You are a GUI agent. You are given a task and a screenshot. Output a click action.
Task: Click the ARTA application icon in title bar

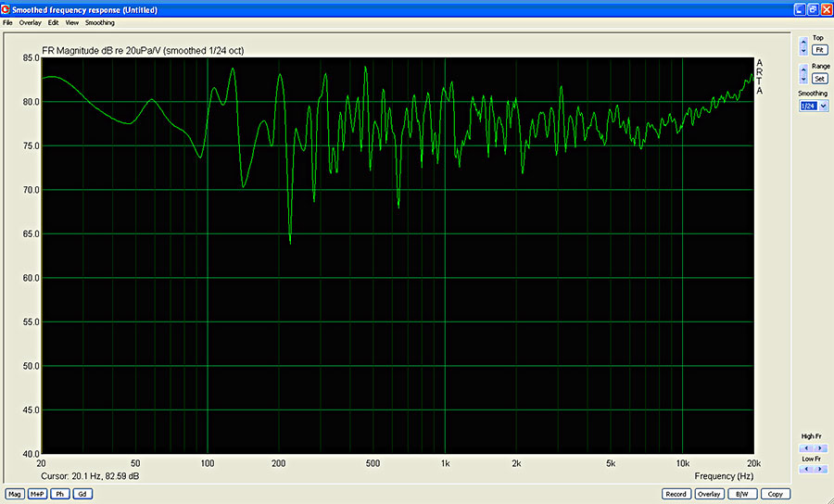tap(6, 9)
